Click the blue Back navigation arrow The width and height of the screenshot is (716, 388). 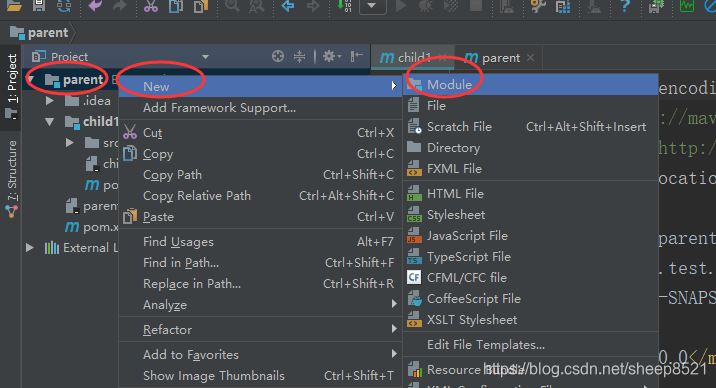click(288, 5)
